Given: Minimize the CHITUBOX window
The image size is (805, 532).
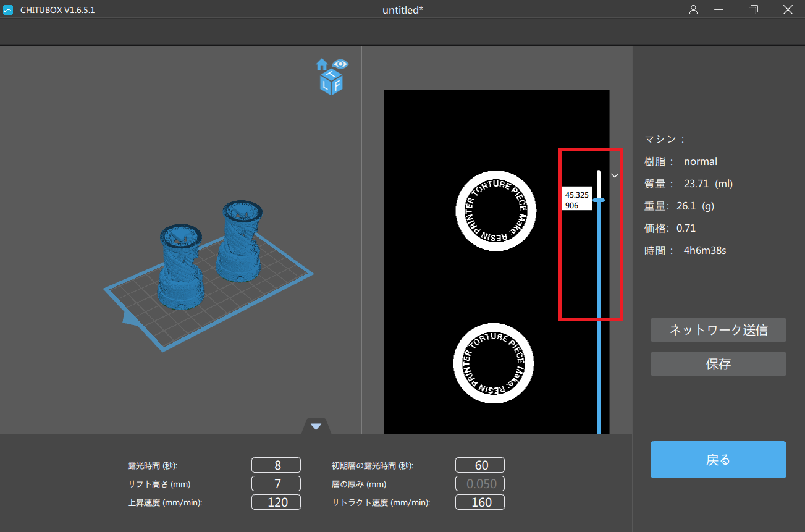Looking at the screenshot, I should pyautogui.click(x=719, y=9).
